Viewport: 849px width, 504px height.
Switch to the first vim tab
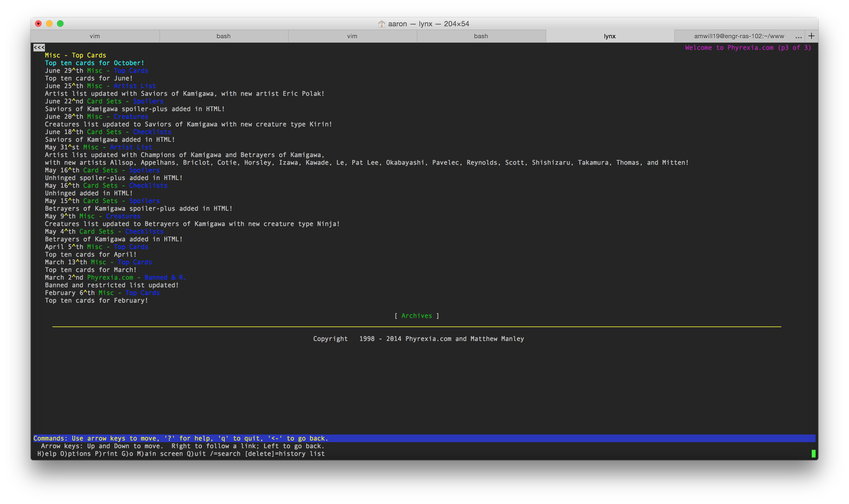coord(95,36)
